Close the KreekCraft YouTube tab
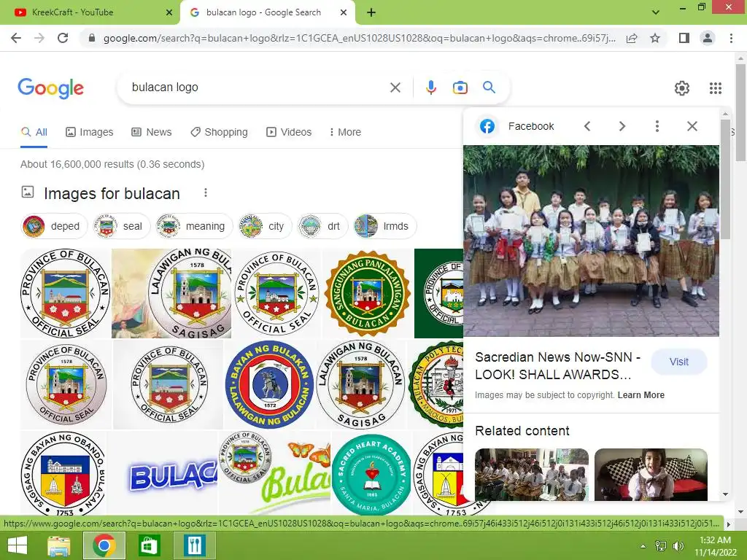This screenshot has height=560, width=747. point(169,13)
